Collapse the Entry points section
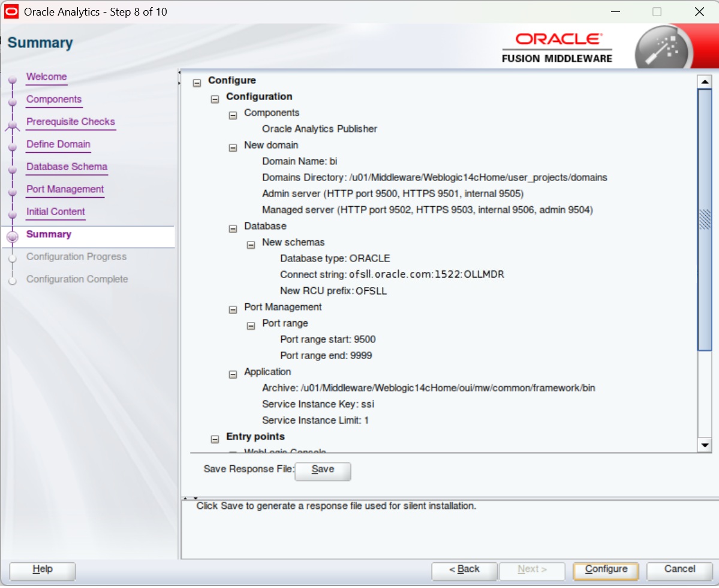Screen dimensions: 719x588 [215, 439]
